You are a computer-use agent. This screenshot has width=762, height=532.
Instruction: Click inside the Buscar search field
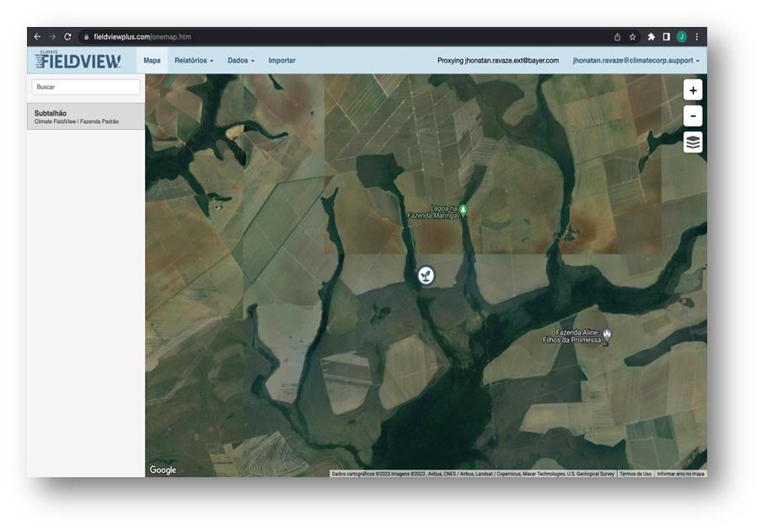pos(86,87)
